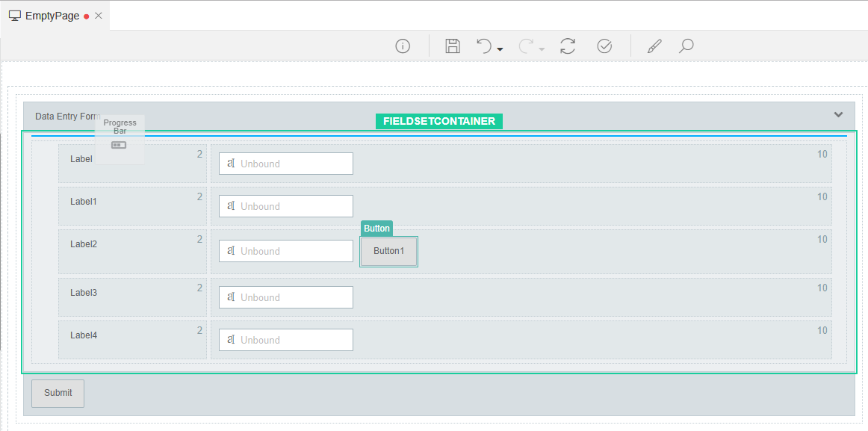
Task: Close the EmptyPage tab
Action: click(99, 16)
